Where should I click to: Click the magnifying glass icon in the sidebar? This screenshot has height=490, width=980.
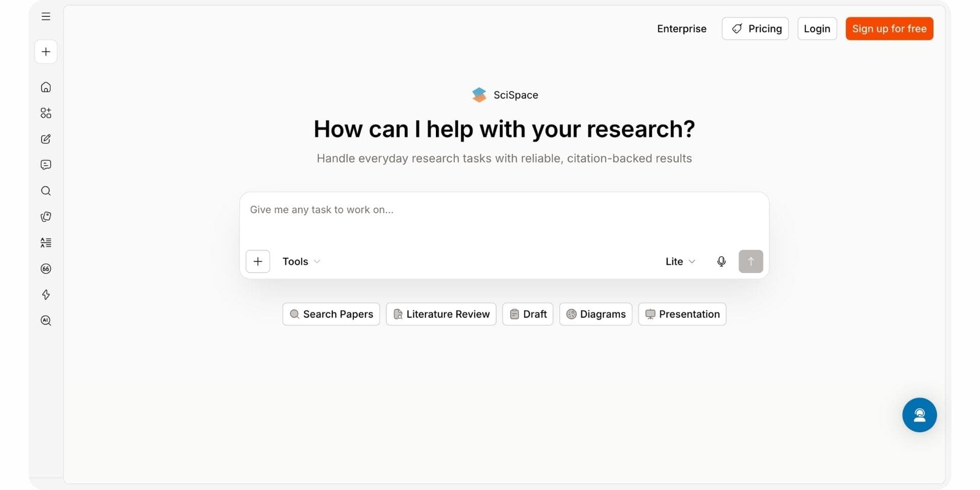tap(46, 191)
